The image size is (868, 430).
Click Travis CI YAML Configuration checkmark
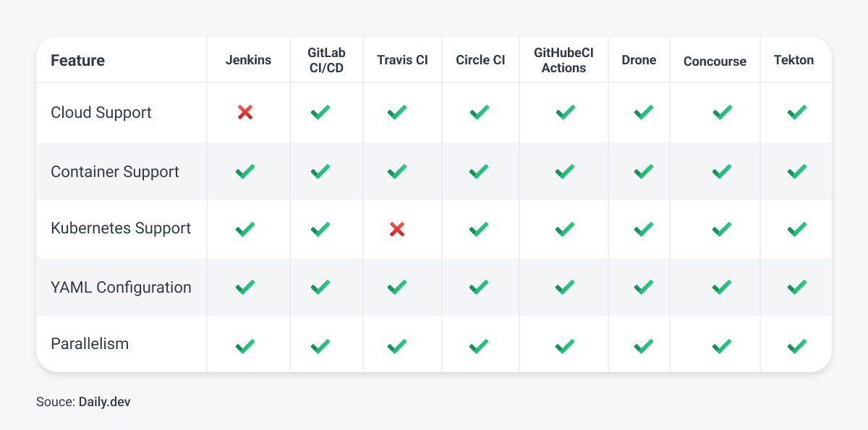397,288
